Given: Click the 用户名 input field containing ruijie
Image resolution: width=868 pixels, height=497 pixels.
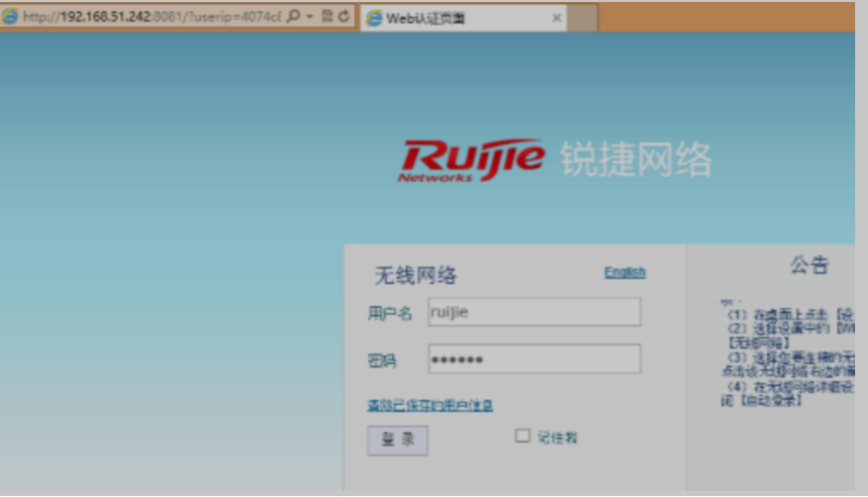Looking at the screenshot, I should point(534,312).
